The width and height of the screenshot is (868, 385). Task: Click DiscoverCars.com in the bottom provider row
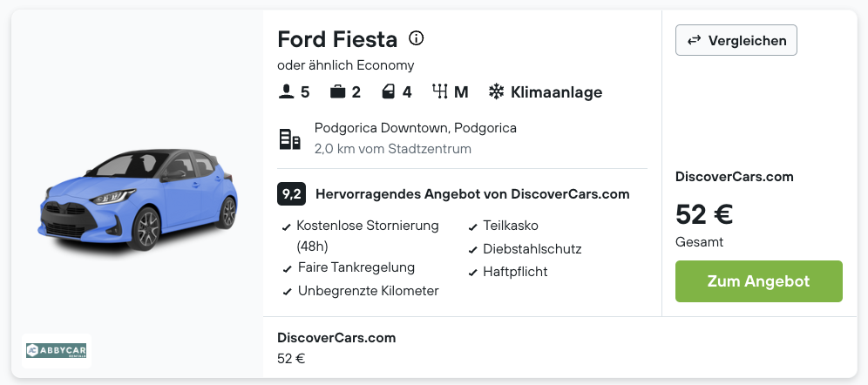click(336, 338)
